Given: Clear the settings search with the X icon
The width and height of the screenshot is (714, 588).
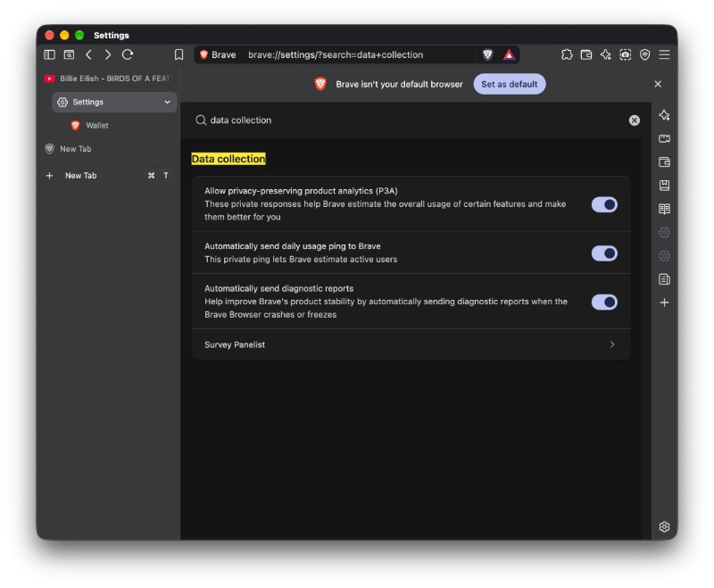Looking at the screenshot, I should (635, 120).
